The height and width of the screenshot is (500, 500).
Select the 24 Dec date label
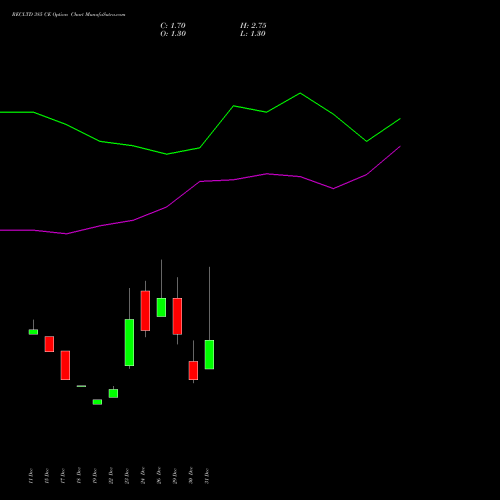143,476
